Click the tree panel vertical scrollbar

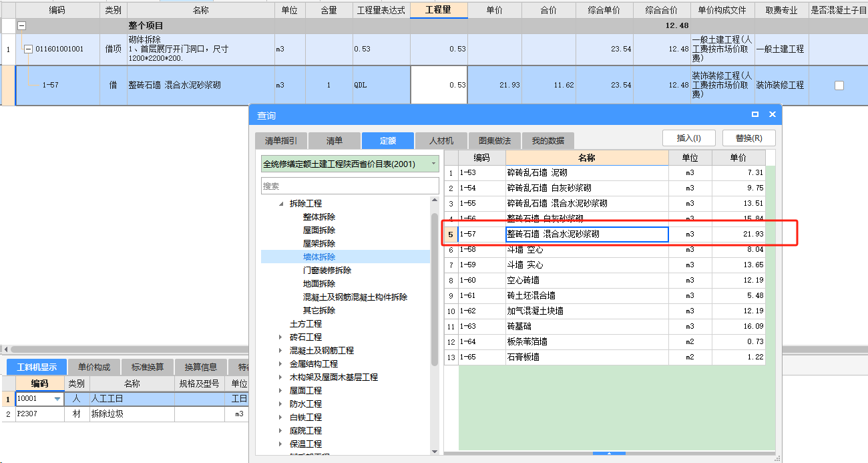(x=435, y=289)
